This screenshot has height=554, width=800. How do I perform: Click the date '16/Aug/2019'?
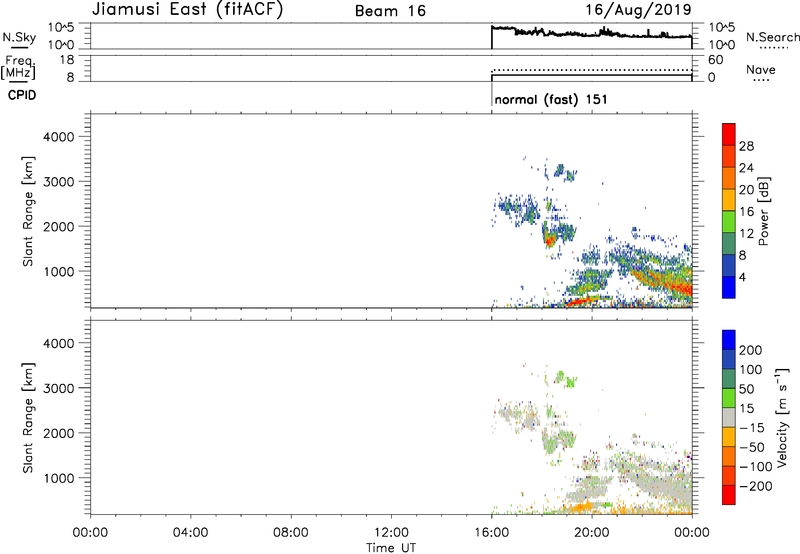pos(638,10)
